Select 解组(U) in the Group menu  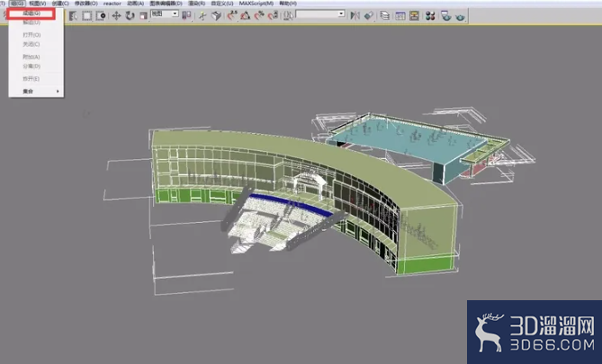(x=31, y=22)
